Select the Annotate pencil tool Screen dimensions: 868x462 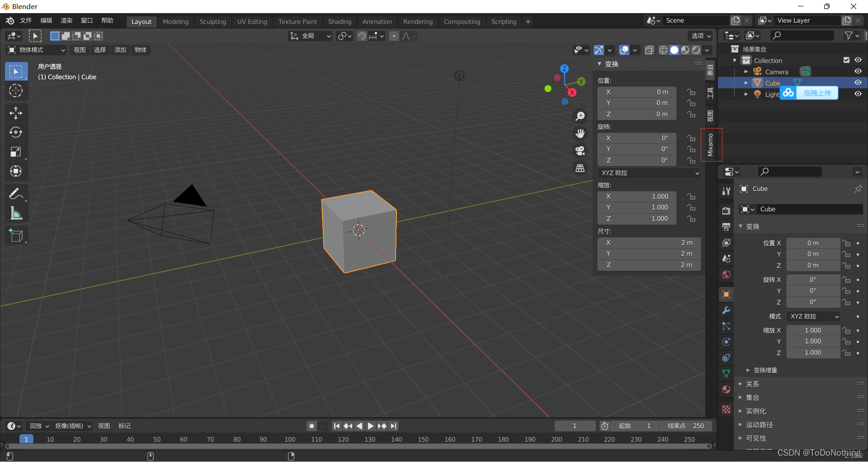[16, 194]
